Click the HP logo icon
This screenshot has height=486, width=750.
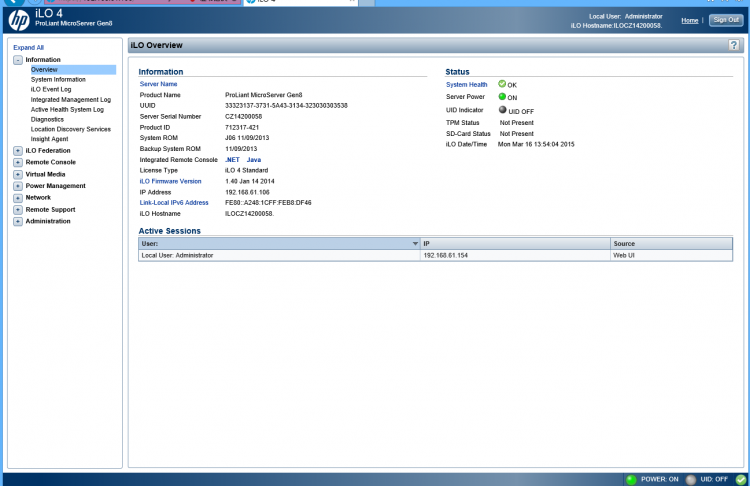[19, 20]
